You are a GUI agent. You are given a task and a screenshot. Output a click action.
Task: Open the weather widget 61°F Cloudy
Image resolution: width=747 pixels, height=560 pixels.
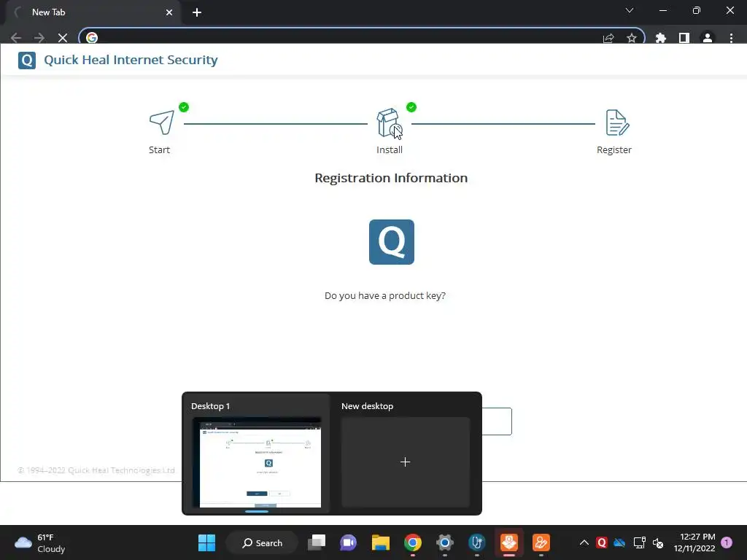pos(41,542)
